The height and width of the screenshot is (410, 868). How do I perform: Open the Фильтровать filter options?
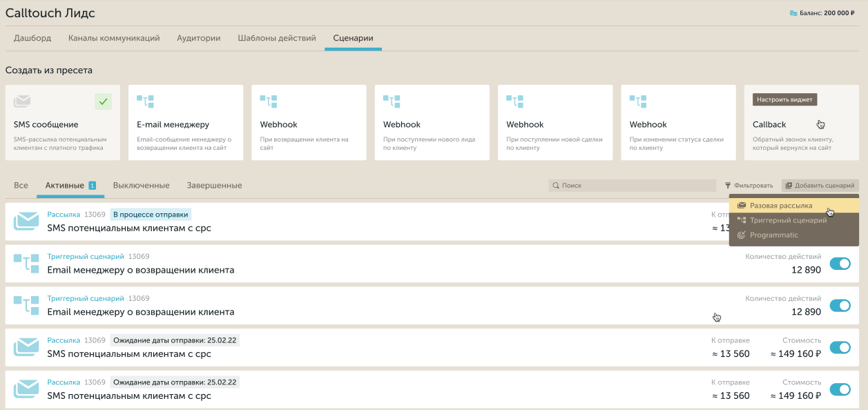749,186
